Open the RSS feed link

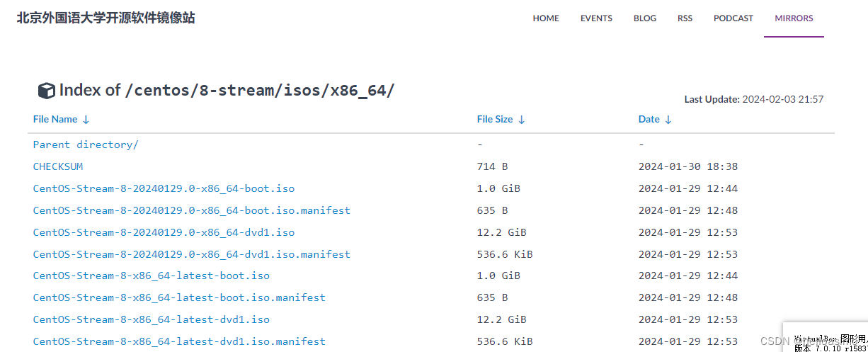click(685, 18)
